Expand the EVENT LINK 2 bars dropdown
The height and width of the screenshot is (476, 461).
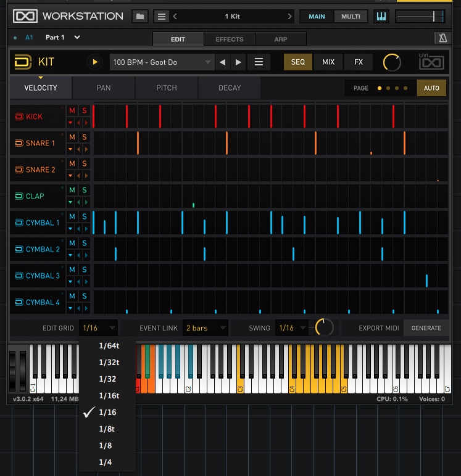tap(205, 328)
